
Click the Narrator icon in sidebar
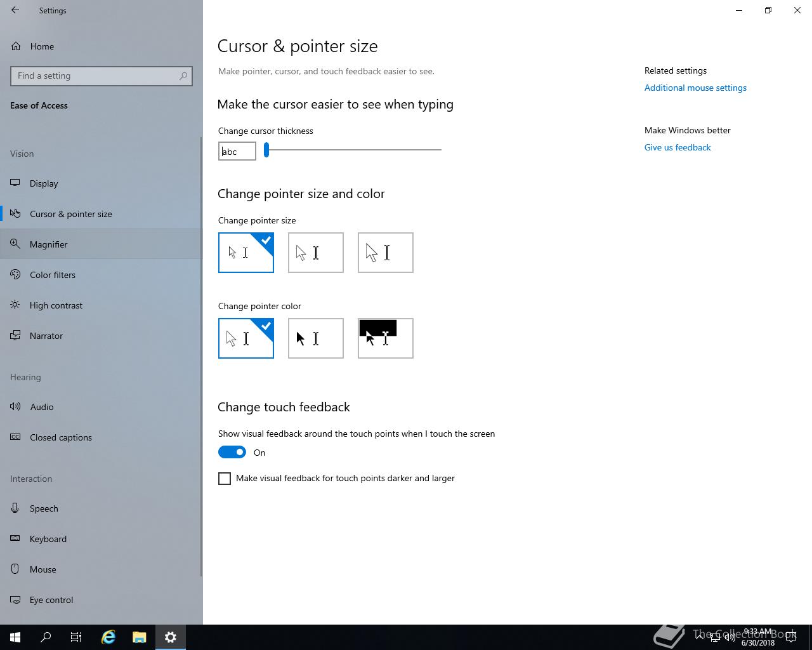click(x=16, y=336)
